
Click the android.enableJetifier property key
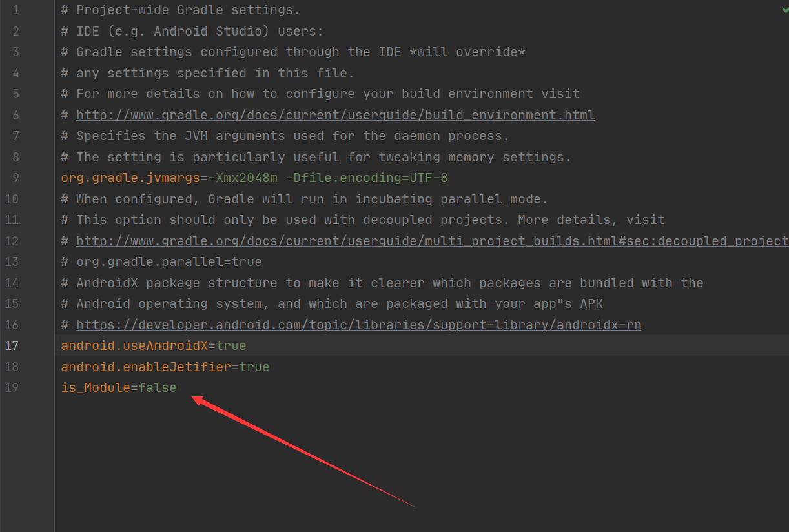[x=146, y=367]
